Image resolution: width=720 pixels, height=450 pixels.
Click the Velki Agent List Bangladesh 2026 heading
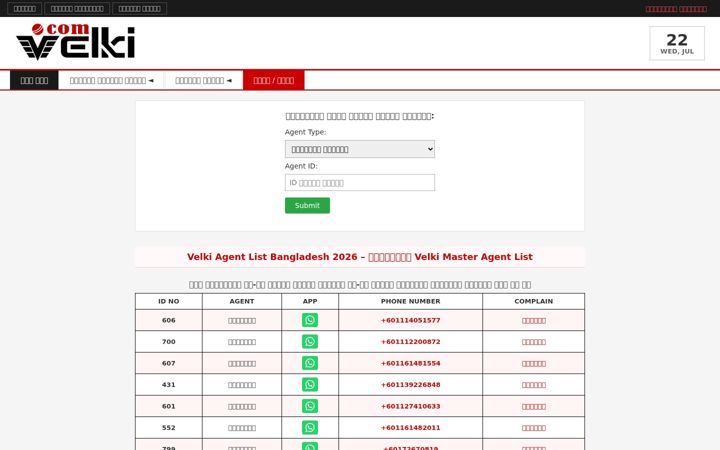[x=360, y=257]
